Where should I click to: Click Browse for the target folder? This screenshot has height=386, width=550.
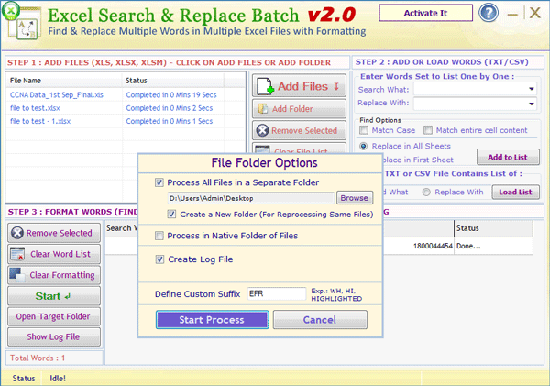click(x=354, y=198)
